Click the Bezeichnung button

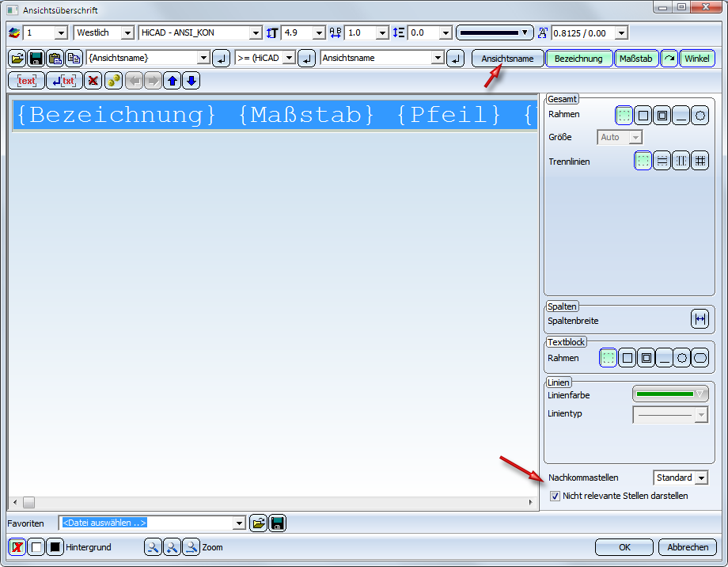coord(578,59)
